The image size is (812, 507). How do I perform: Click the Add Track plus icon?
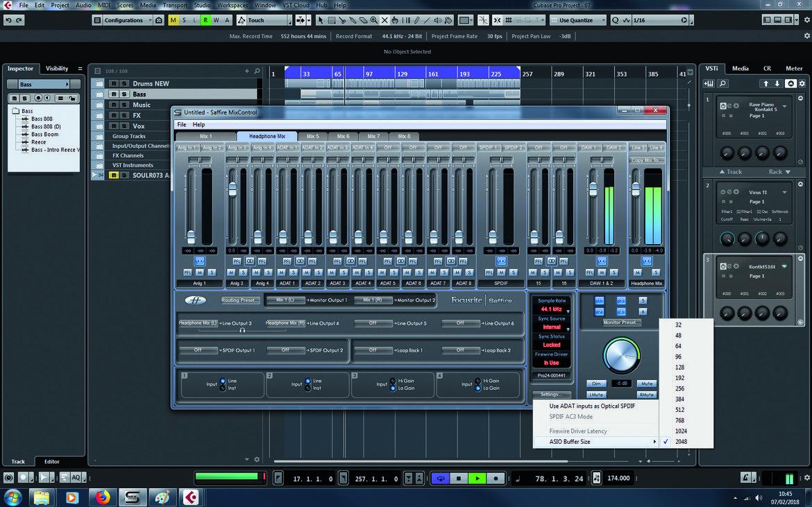pyautogui.click(x=246, y=71)
